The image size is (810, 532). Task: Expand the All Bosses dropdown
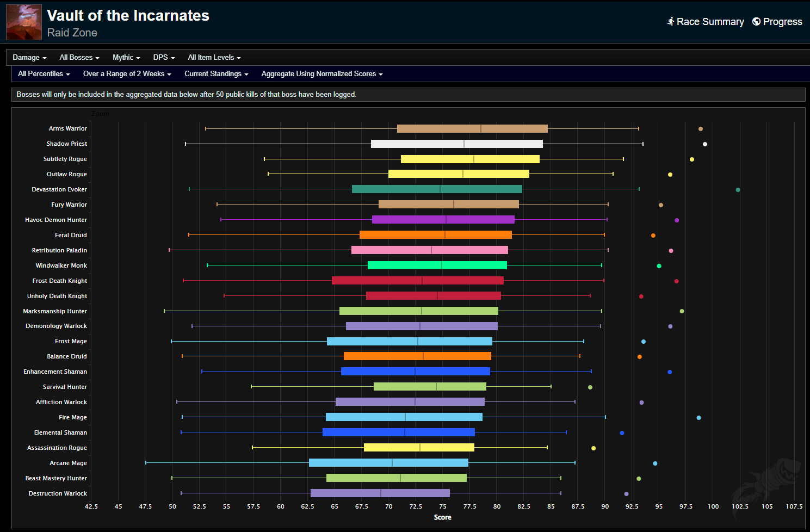click(x=79, y=57)
